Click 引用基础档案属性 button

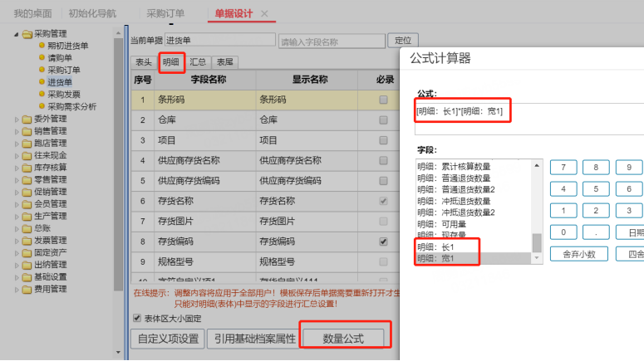pos(254,339)
